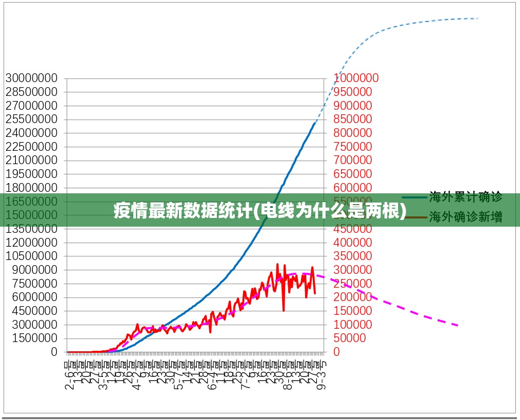Click the red axis value 100000
The image size is (520, 420).
[352, 325]
